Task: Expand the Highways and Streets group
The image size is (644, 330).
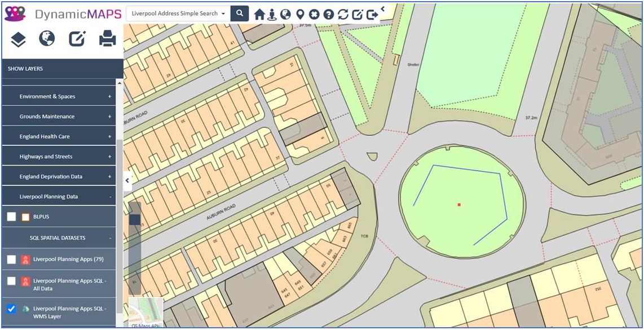Action: click(x=60, y=157)
